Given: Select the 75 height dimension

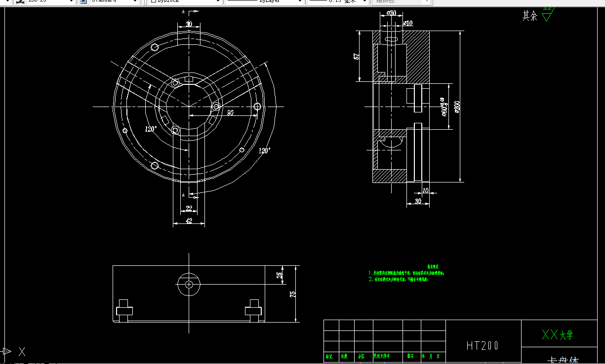Looking at the screenshot, I should click(x=293, y=294).
